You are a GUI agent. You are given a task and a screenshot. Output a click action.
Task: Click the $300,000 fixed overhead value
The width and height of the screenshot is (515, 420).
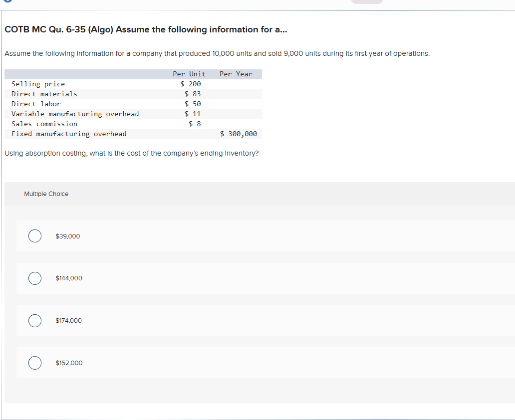coord(239,134)
